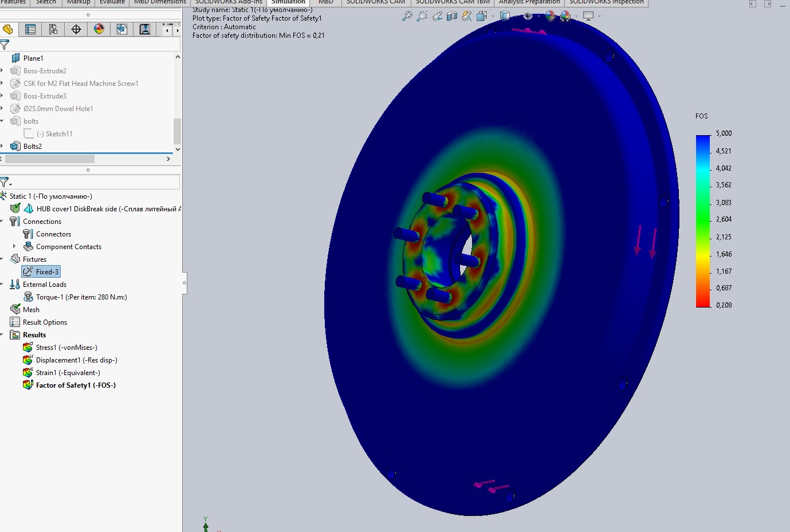790x532 pixels.
Task: Activate the Section View tool
Action: point(452,17)
